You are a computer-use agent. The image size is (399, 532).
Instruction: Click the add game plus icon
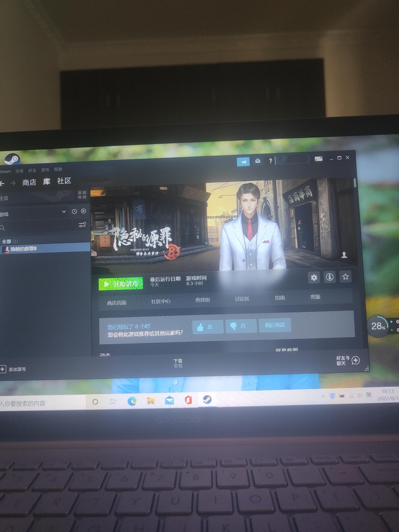click(3, 369)
